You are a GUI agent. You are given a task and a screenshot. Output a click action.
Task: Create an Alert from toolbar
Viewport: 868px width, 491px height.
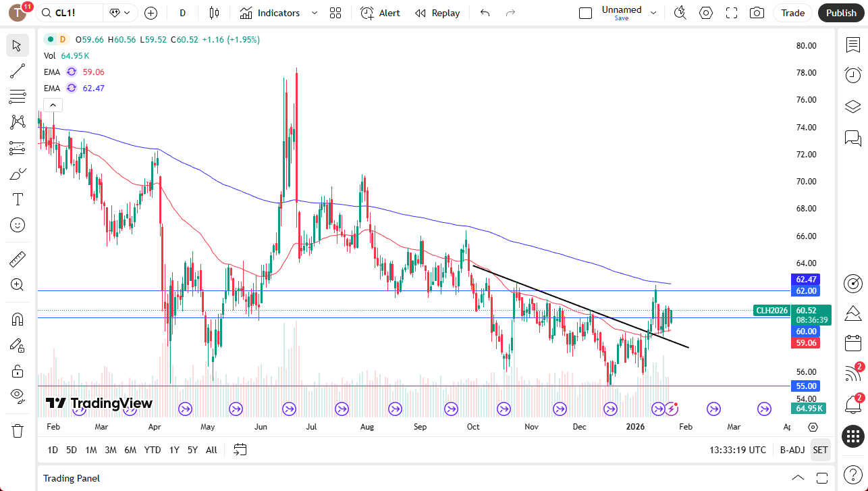tap(380, 13)
